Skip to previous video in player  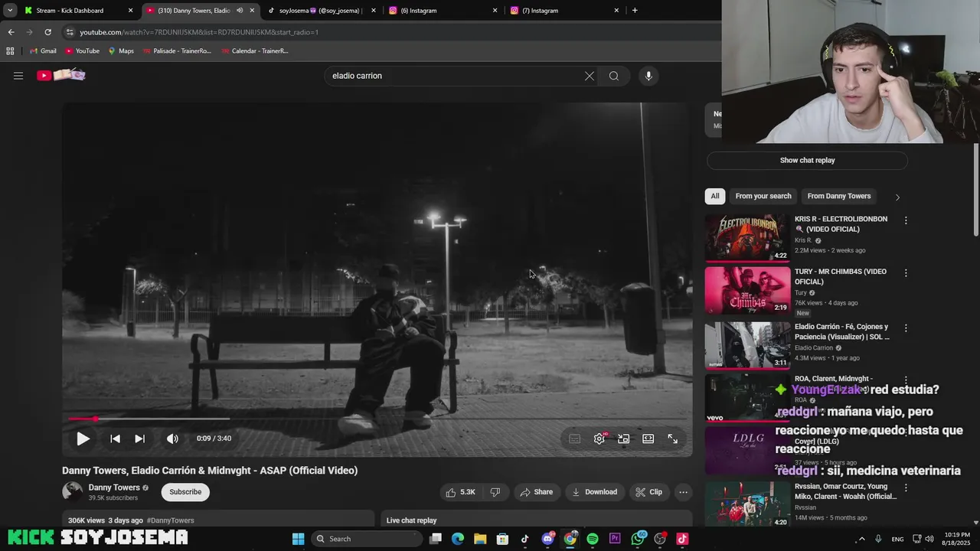pyautogui.click(x=115, y=439)
